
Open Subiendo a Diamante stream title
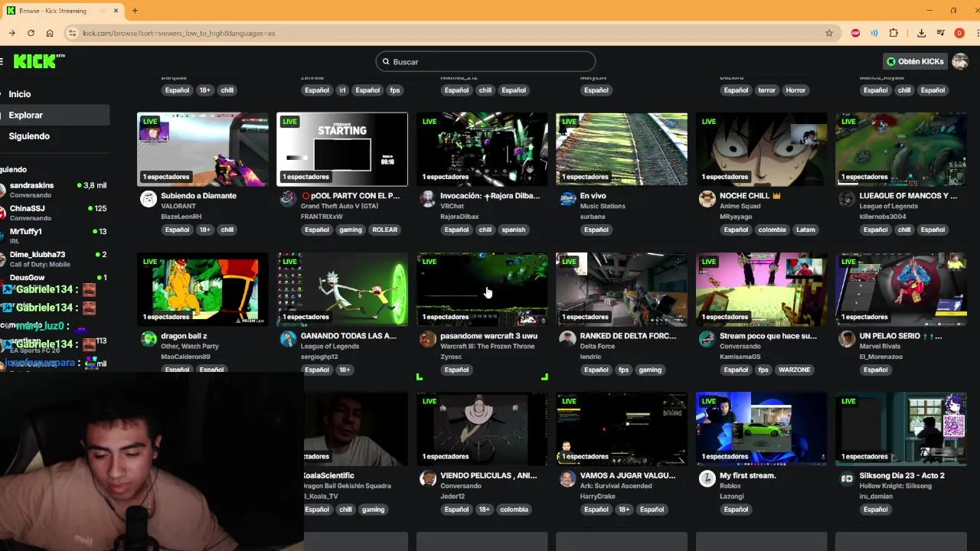pos(198,195)
